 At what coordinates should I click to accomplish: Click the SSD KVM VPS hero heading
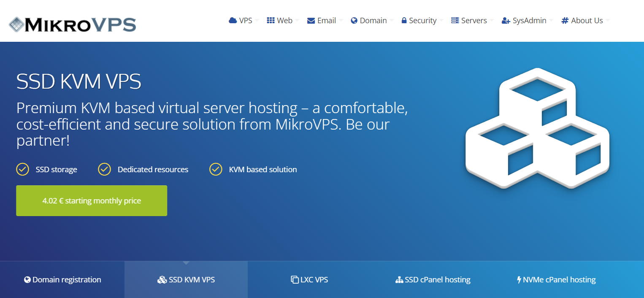tap(79, 81)
